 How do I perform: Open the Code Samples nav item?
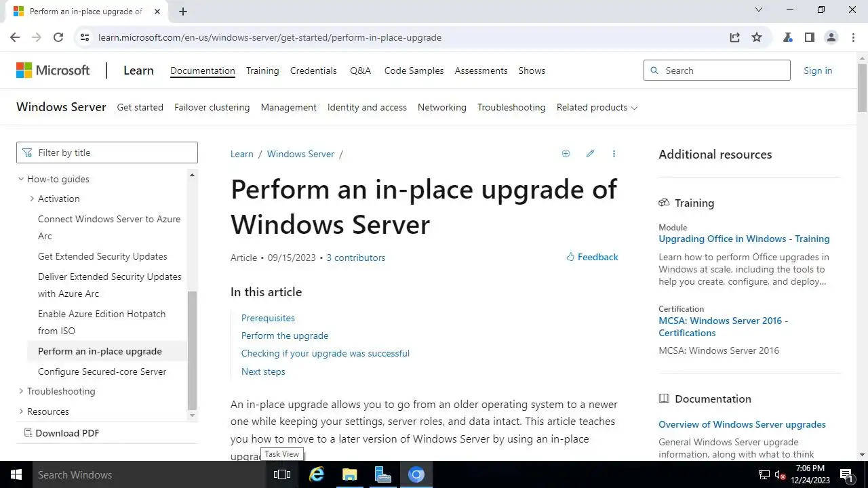click(414, 70)
